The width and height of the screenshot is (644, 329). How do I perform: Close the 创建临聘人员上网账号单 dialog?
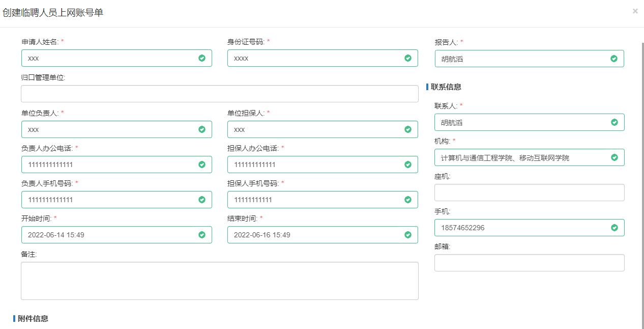(635, 11)
